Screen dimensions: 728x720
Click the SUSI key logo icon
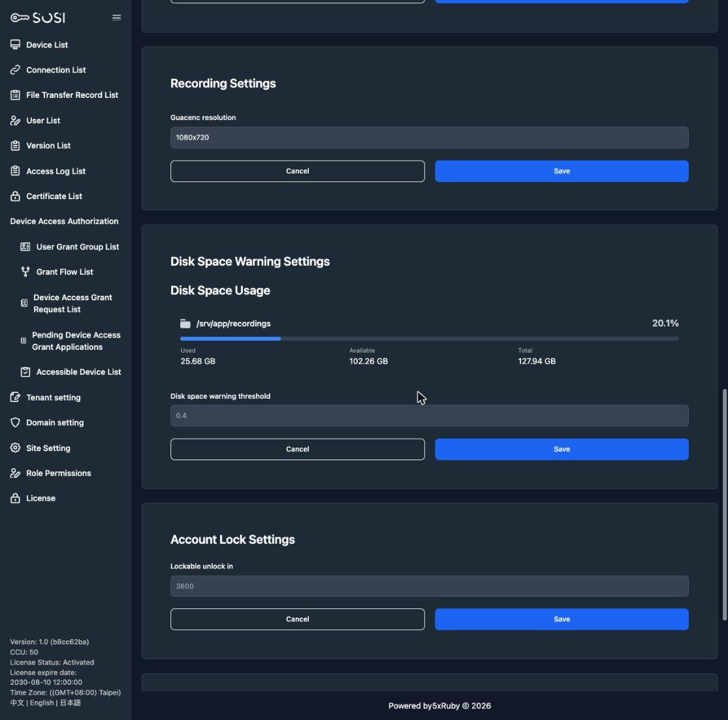coord(20,18)
